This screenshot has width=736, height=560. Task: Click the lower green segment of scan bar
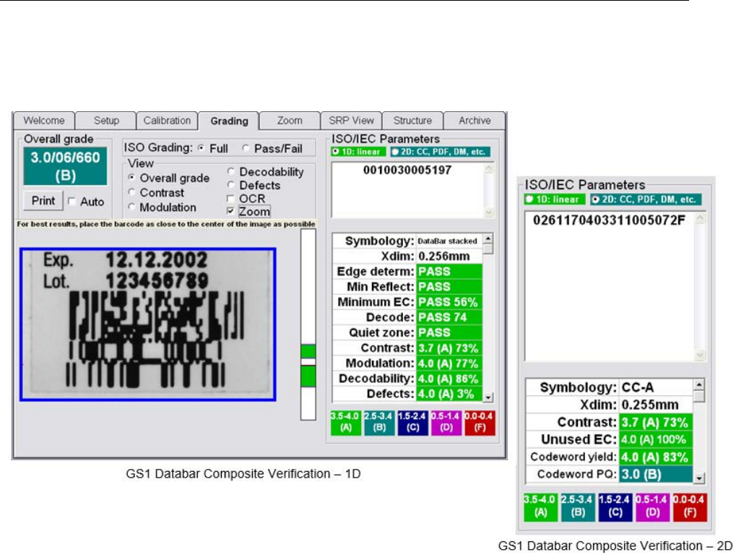click(308, 376)
